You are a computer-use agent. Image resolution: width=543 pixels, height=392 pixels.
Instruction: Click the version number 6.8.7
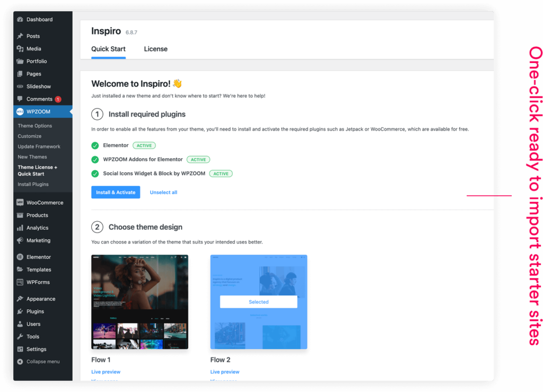pos(132,32)
